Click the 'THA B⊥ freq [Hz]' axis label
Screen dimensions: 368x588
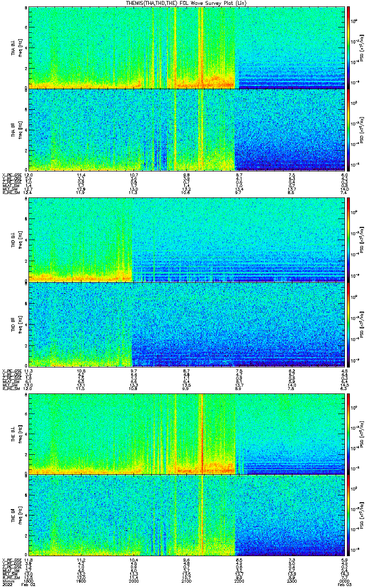(17, 48)
